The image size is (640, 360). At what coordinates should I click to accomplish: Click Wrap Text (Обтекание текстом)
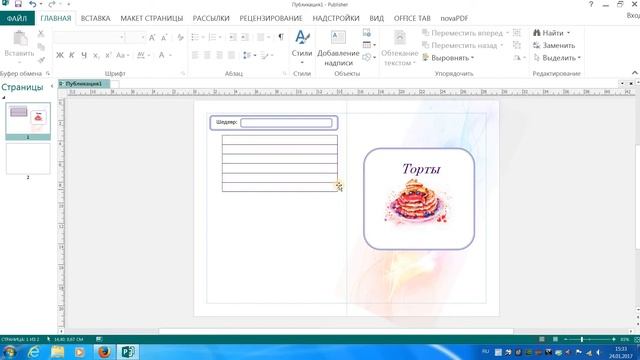pyautogui.click(x=400, y=48)
